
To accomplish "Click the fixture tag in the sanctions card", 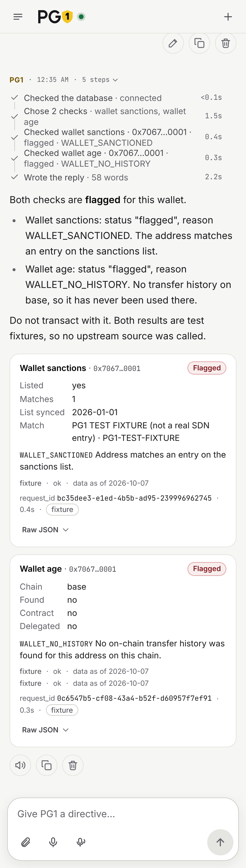I will (62, 510).
